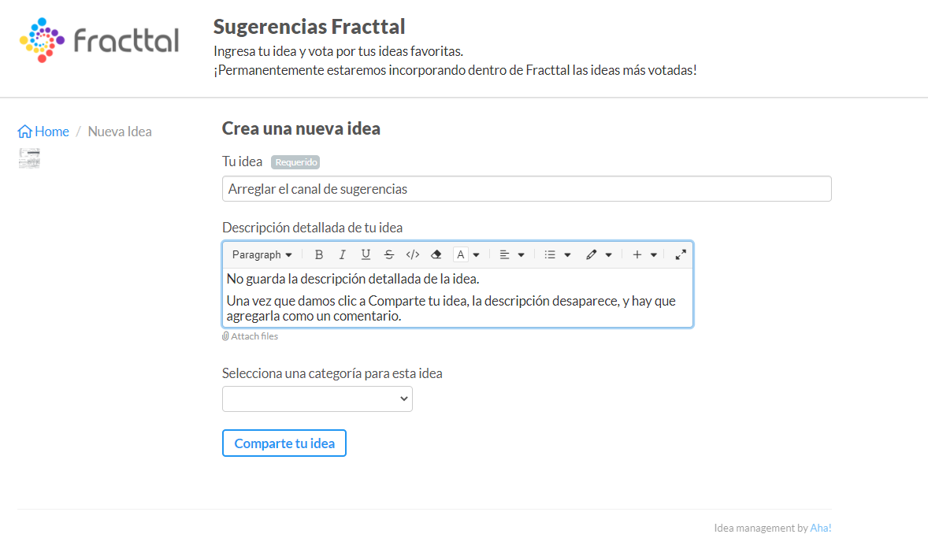Toggle bold formatting in the description editor
928x560 pixels.
coord(319,254)
